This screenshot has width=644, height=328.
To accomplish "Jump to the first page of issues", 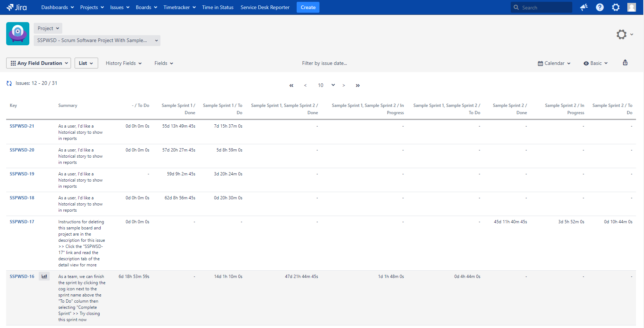I will coord(291,86).
